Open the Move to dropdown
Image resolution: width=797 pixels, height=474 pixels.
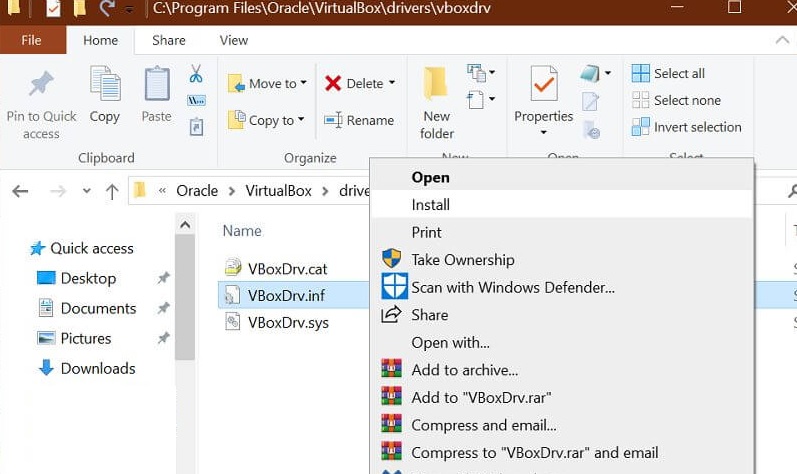point(267,83)
